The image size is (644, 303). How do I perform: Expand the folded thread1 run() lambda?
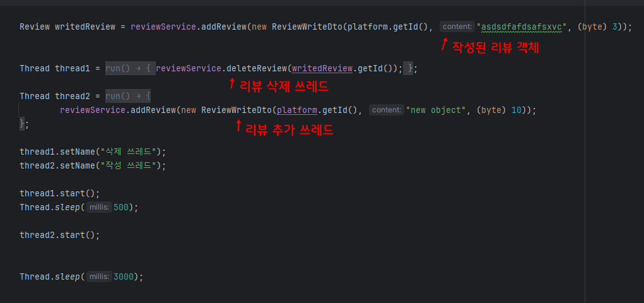(130, 69)
